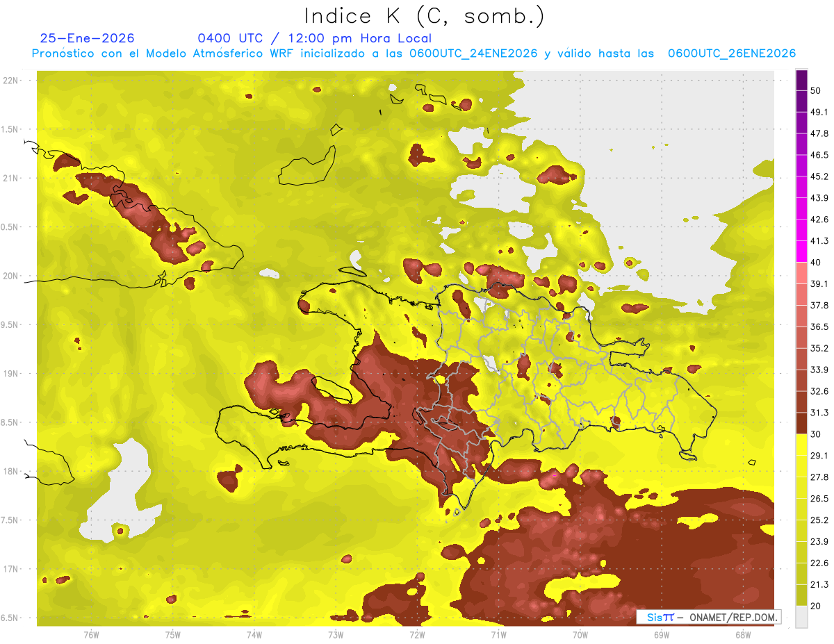Select the "75W" longitude label
834x644 pixels.
coord(172,635)
